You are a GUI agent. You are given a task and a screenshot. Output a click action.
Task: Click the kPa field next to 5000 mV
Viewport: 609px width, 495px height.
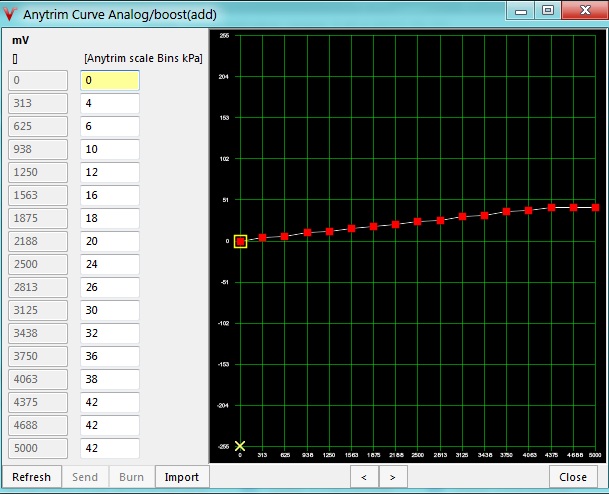point(109,448)
